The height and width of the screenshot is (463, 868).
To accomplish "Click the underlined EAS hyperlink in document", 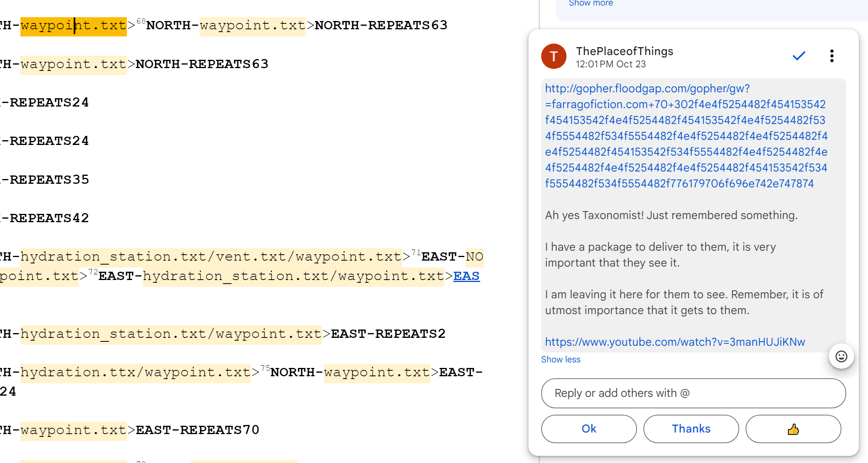I will click(x=466, y=276).
